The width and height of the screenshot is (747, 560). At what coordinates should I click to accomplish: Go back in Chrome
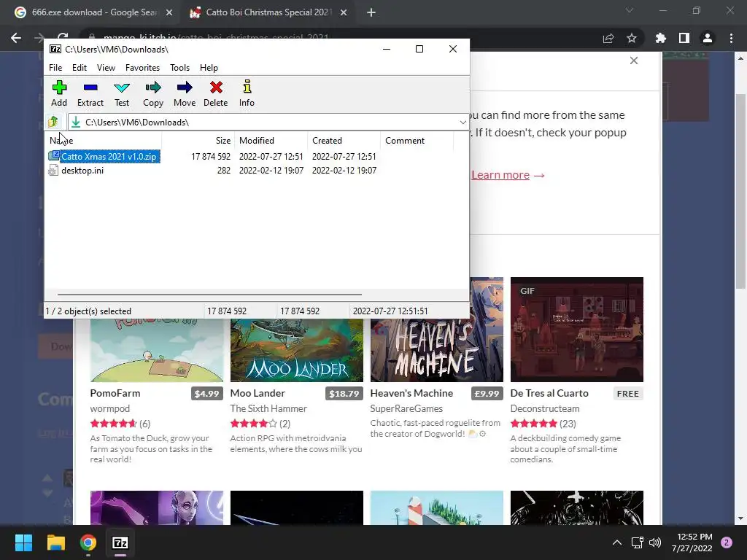point(16,38)
